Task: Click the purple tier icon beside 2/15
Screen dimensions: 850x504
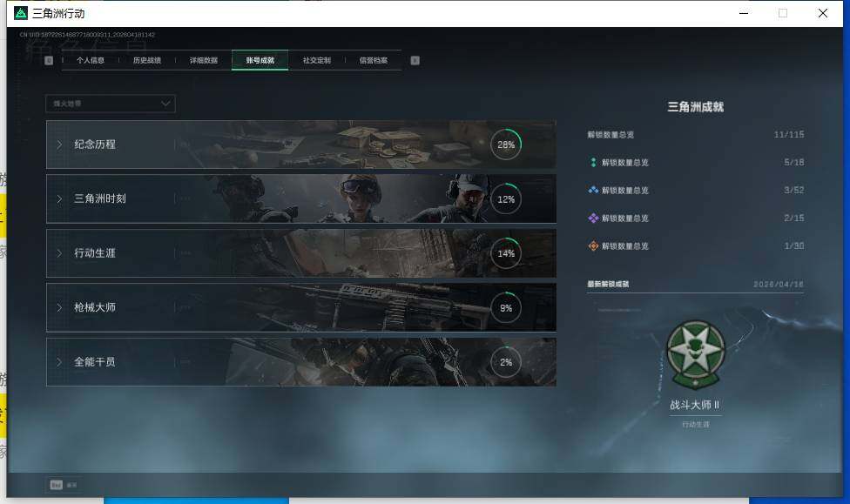Action: [x=593, y=218]
